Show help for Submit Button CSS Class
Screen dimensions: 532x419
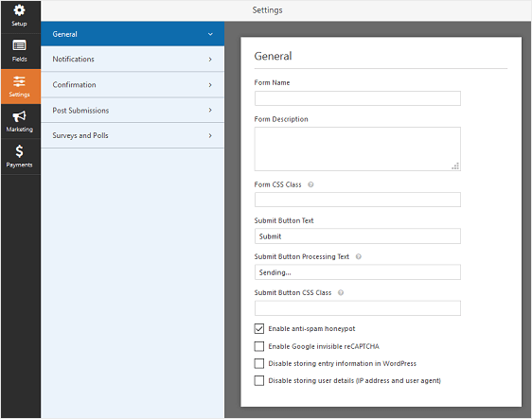coord(341,292)
